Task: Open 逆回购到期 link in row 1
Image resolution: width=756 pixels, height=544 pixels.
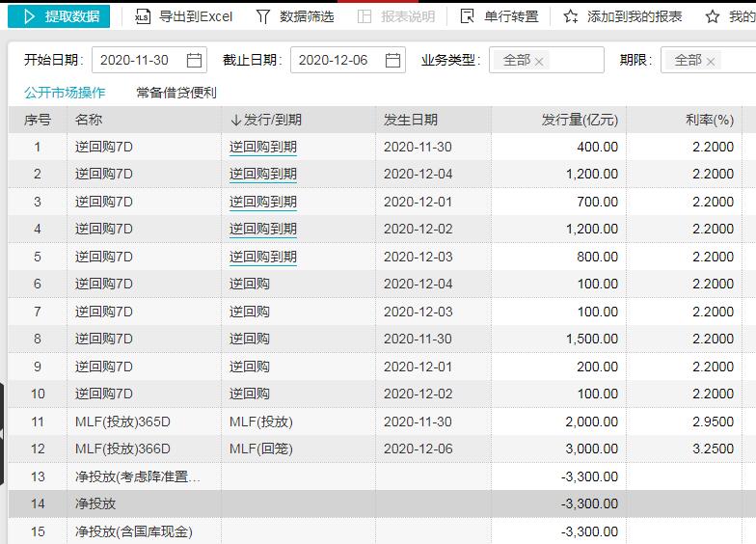Action: pos(262,147)
